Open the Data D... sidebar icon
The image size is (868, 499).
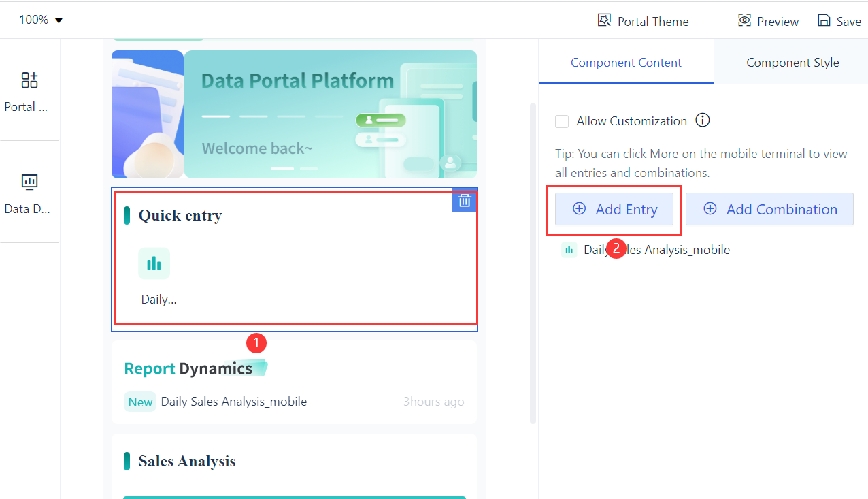(29, 182)
